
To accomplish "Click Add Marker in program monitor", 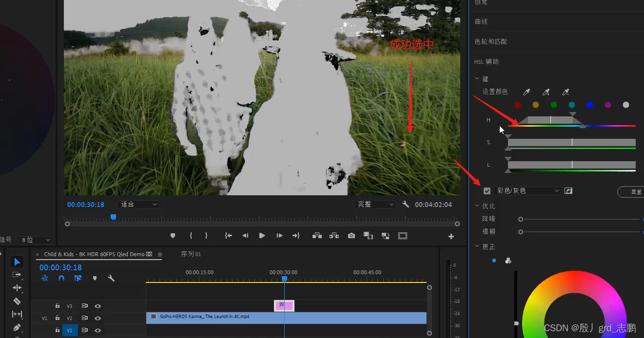I will coord(173,236).
